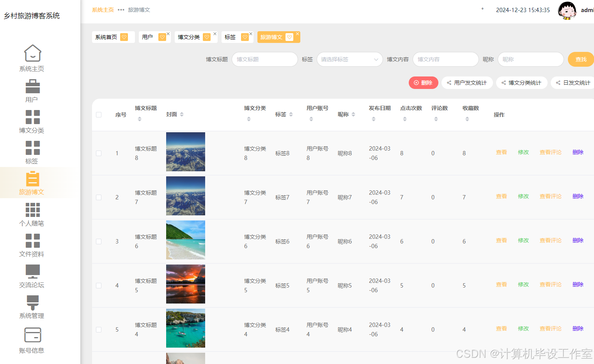The height and width of the screenshot is (364, 594).
Task: Close the 标签 tab
Action: [251, 34]
